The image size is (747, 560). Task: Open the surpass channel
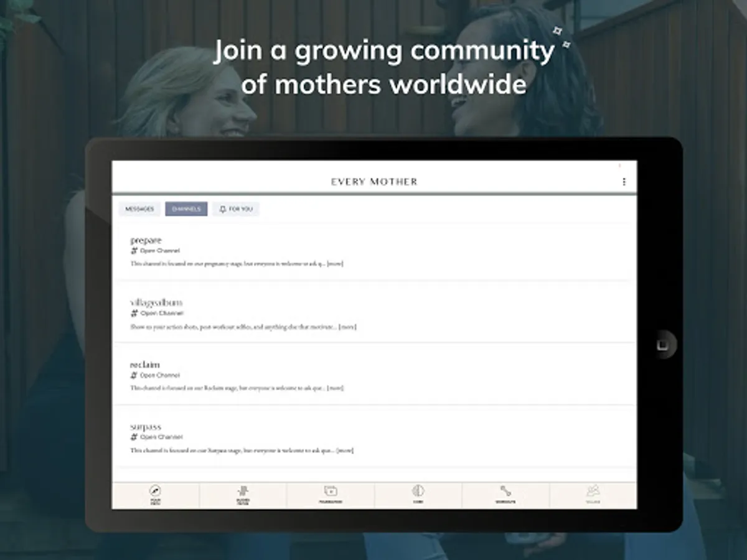click(374, 437)
